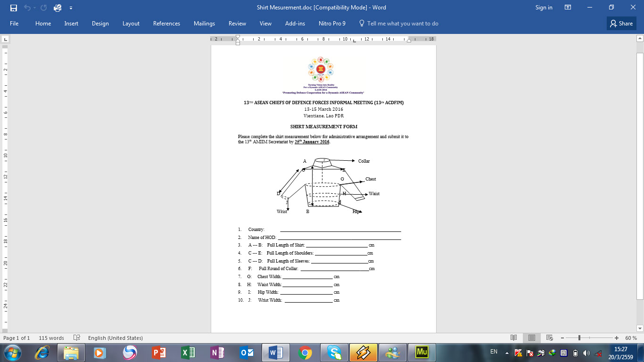Screen dimensions: 644x362
Task: Save the document with the floppy disk icon
Action: 13,8
